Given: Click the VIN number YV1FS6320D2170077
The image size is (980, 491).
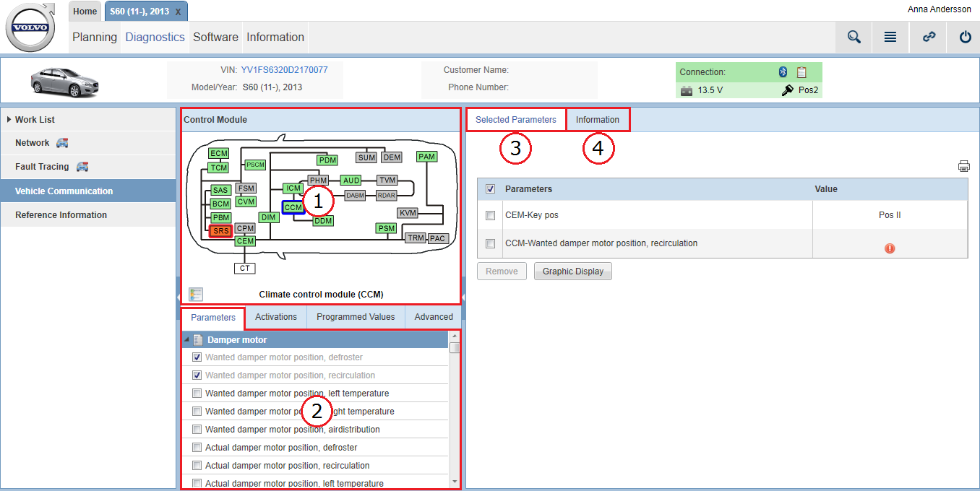Looking at the screenshot, I should coord(284,70).
